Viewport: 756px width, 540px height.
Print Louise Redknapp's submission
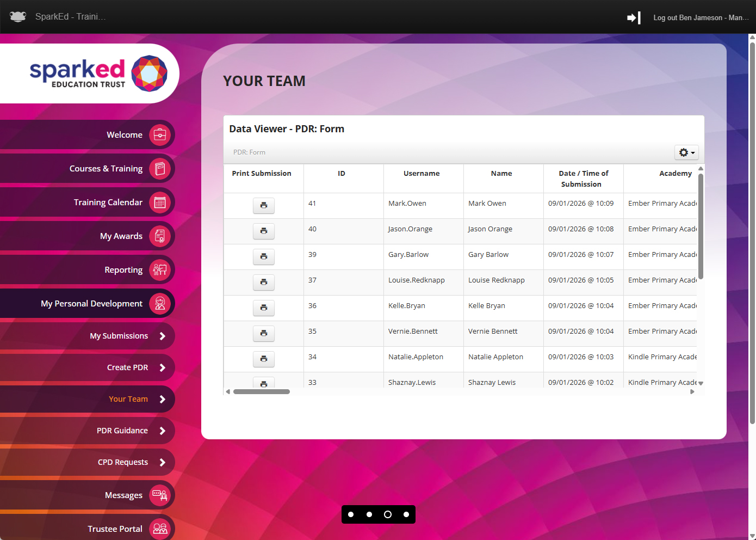pos(264,282)
